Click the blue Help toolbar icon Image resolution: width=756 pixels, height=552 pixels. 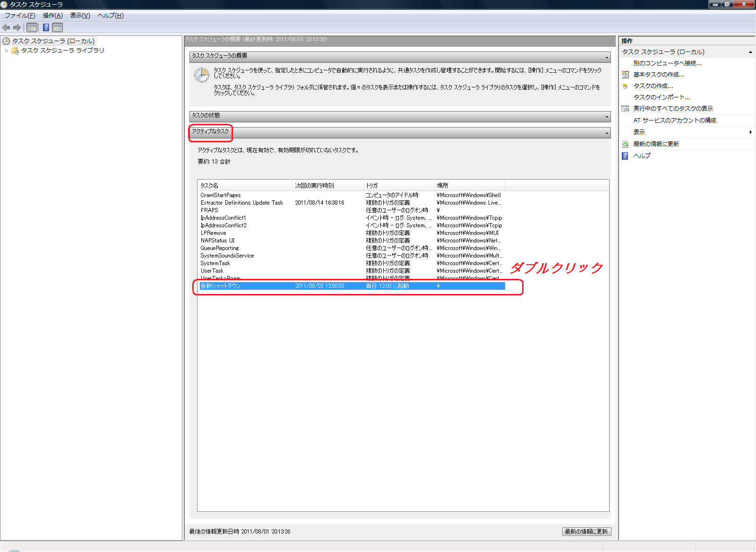coord(46,27)
